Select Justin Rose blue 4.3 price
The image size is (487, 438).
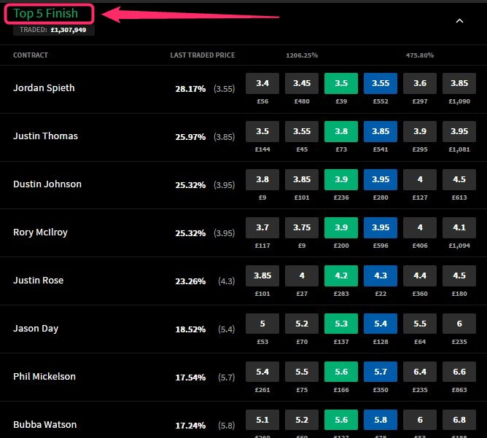pos(380,276)
